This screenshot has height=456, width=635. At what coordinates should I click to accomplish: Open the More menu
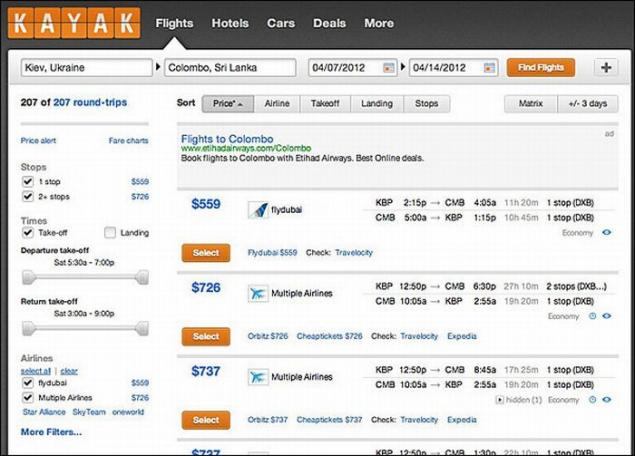(x=379, y=23)
